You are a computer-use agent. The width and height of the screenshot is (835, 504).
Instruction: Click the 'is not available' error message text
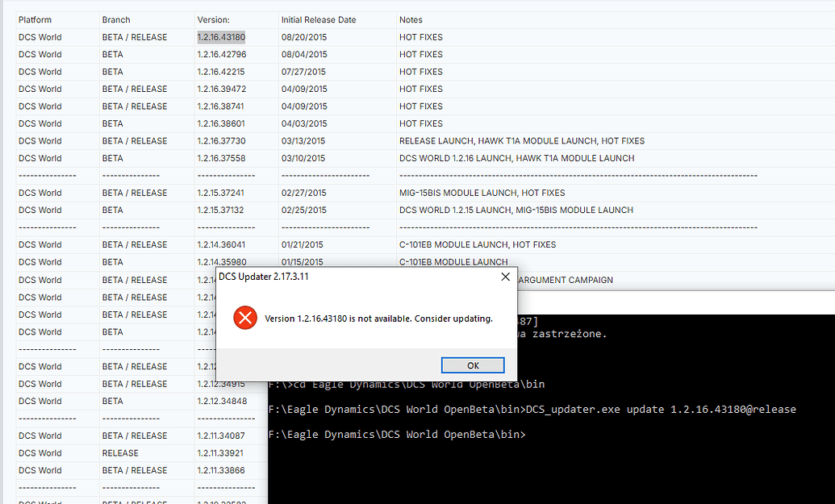click(x=378, y=319)
